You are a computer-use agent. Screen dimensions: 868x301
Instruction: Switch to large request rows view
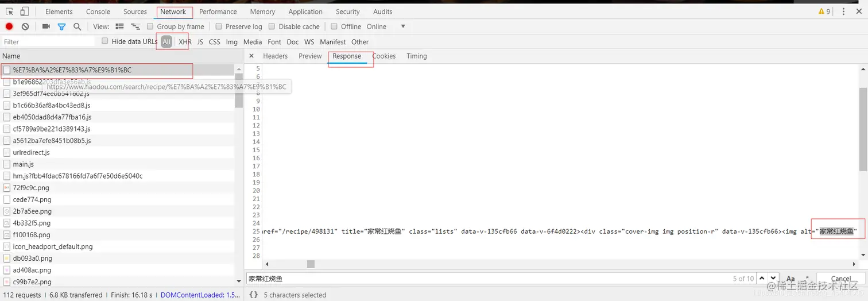point(119,26)
